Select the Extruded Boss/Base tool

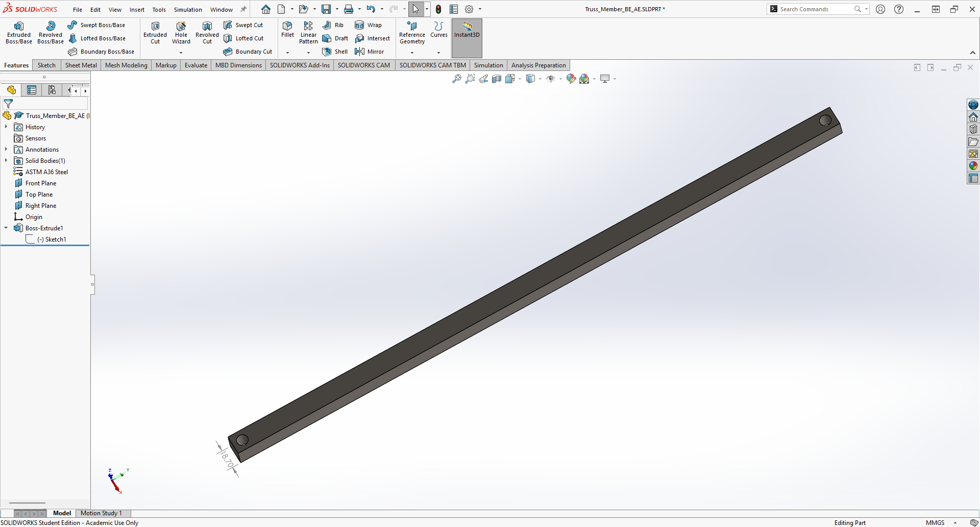pyautogui.click(x=19, y=33)
